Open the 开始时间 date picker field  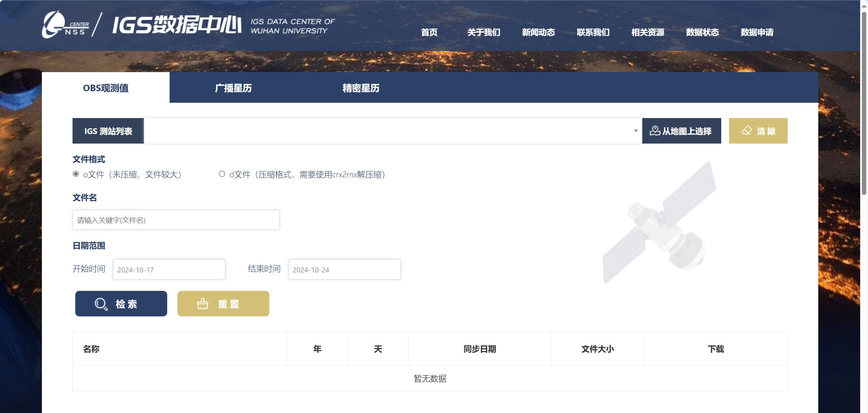169,269
